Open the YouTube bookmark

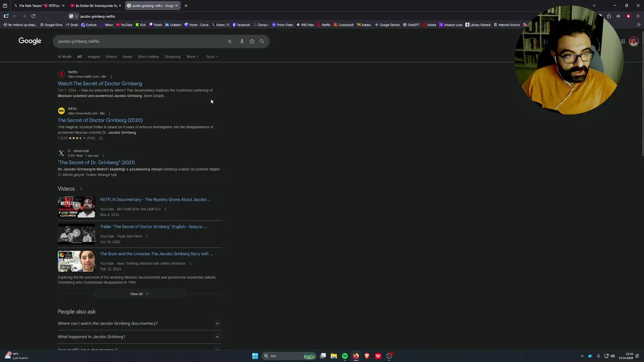point(124,25)
